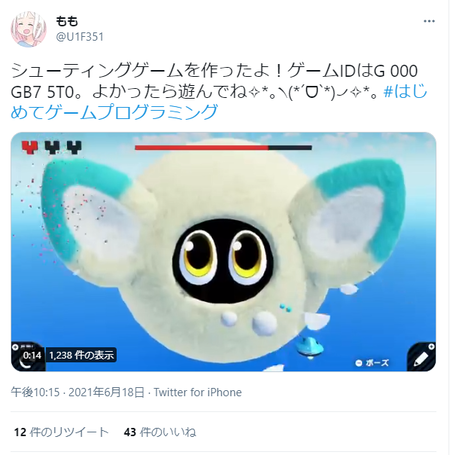Click the second dark heart life icon
This screenshot has height=455, width=450.
pyautogui.click(x=52, y=147)
